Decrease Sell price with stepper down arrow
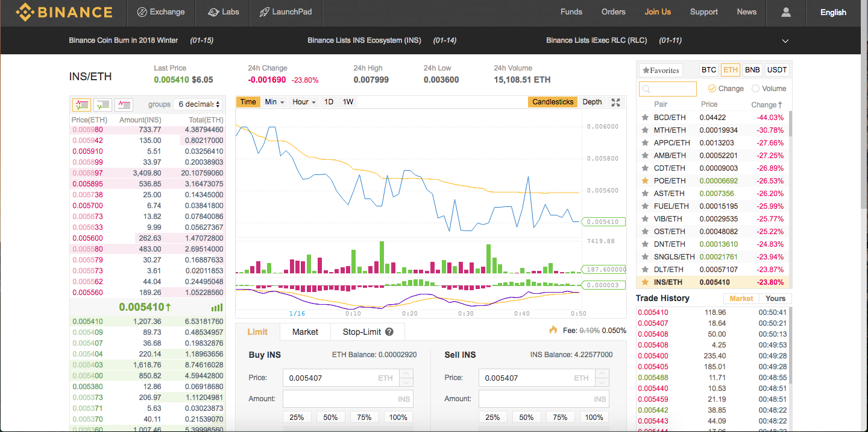Viewport: 868px width, 432px height. [602, 383]
